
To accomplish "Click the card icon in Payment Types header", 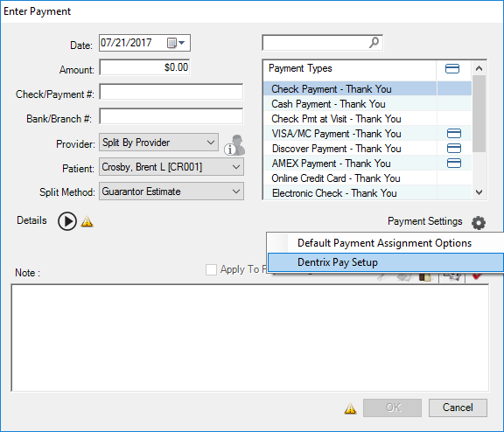I will point(452,69).
